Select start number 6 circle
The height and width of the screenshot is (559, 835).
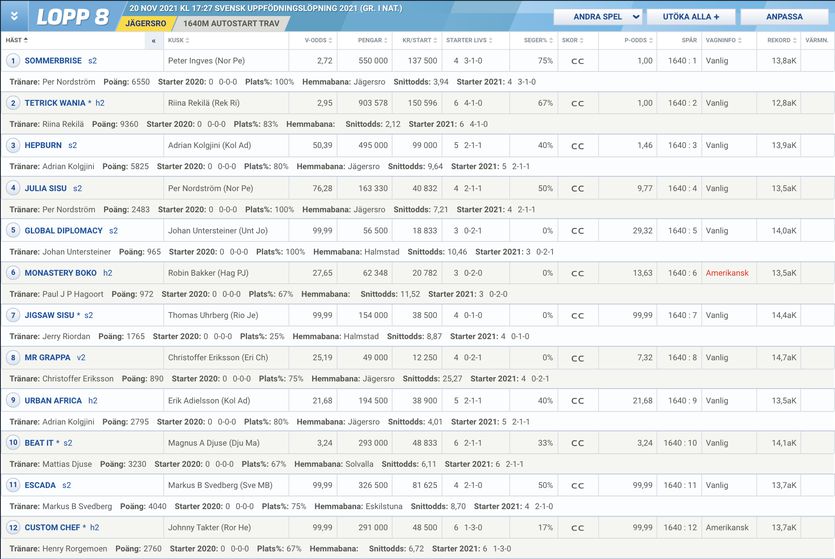click(13, 273)
